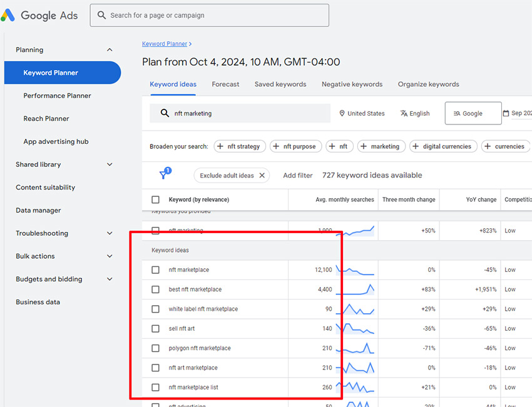Click the sell nft art keyword text
Image resolution: width=532 pixels, height=407 pixels.
(x=182, y=328)
